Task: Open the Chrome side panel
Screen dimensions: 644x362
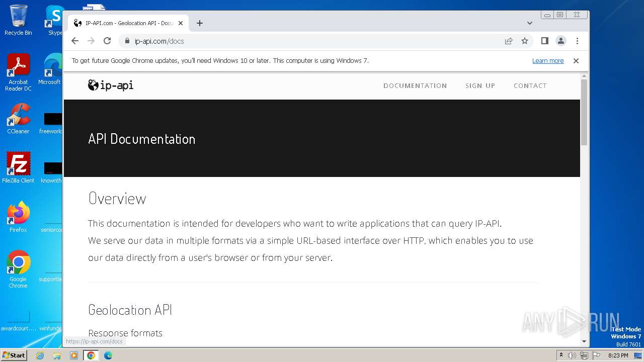Action: coord(544,41)
